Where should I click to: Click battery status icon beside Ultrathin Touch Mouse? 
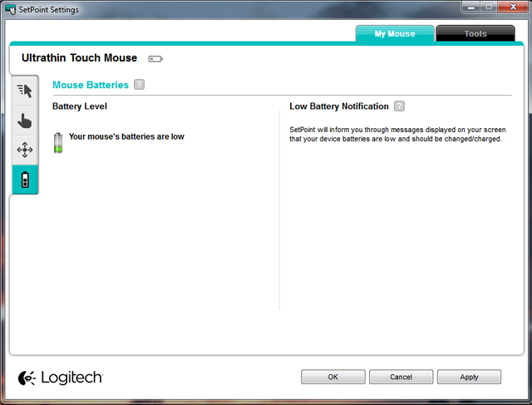click(x=155, y=59)
